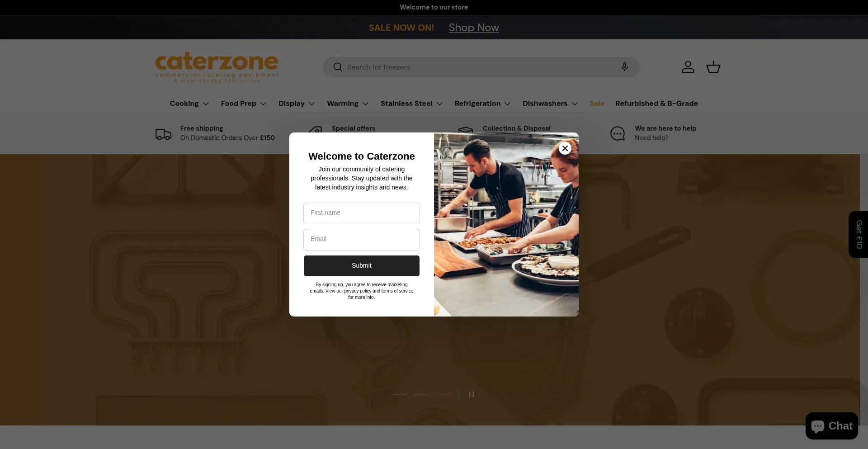Close the Welcome to Caterzone popup

pyautogui.click(x=565, y=148)
